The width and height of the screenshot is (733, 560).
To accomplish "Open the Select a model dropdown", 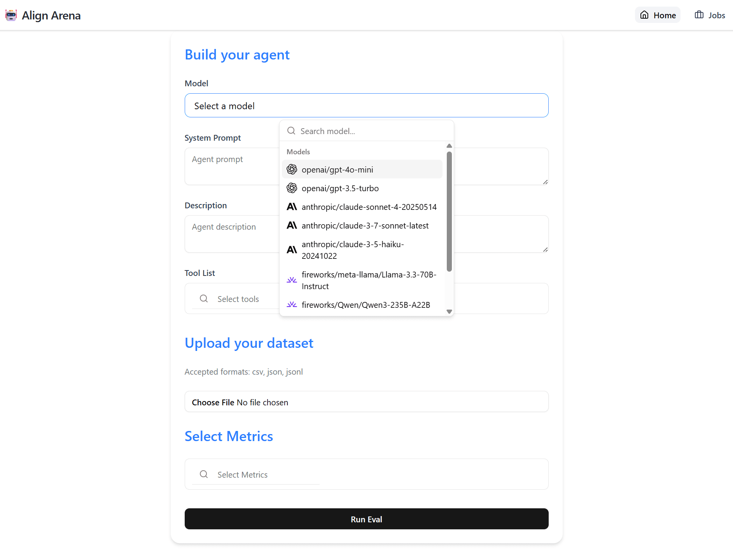I will point(367,105).
